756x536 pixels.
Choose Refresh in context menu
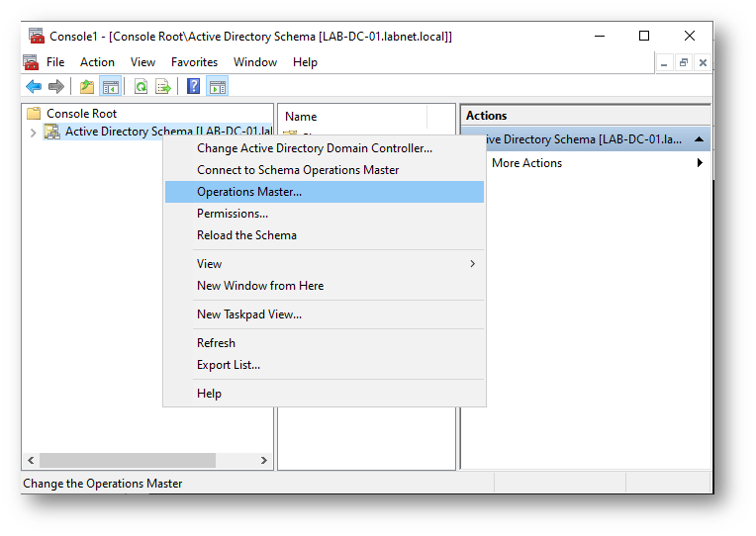click(x=325, y=343)
